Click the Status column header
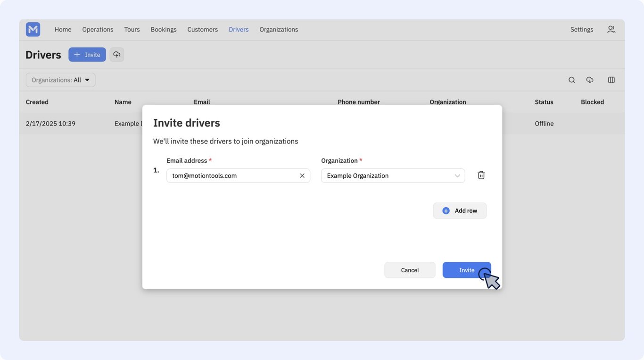This screenshot has height=360, width=644. click(x=544, y=102)
